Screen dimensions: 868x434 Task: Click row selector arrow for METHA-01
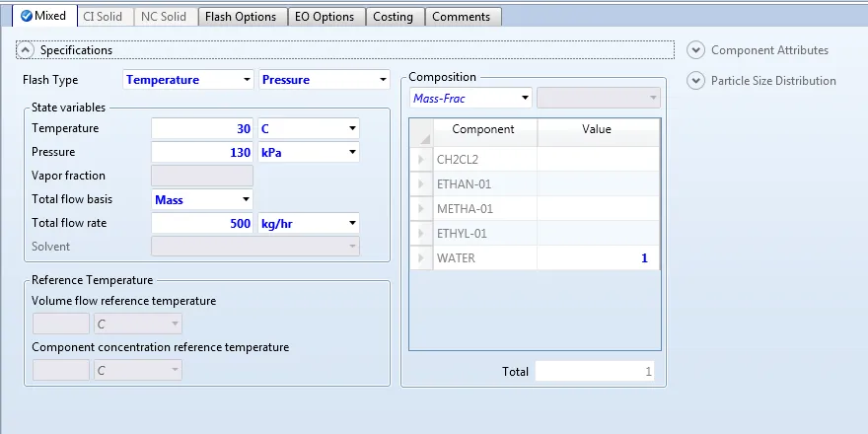coord(421,209)
